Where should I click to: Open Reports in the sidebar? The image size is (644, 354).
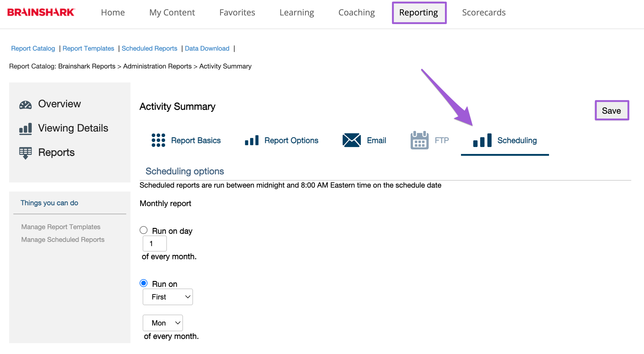56,152
